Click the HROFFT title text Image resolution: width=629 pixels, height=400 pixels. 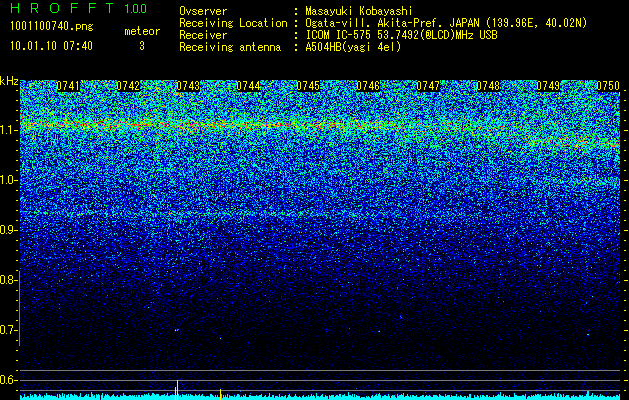pos(62,8)
